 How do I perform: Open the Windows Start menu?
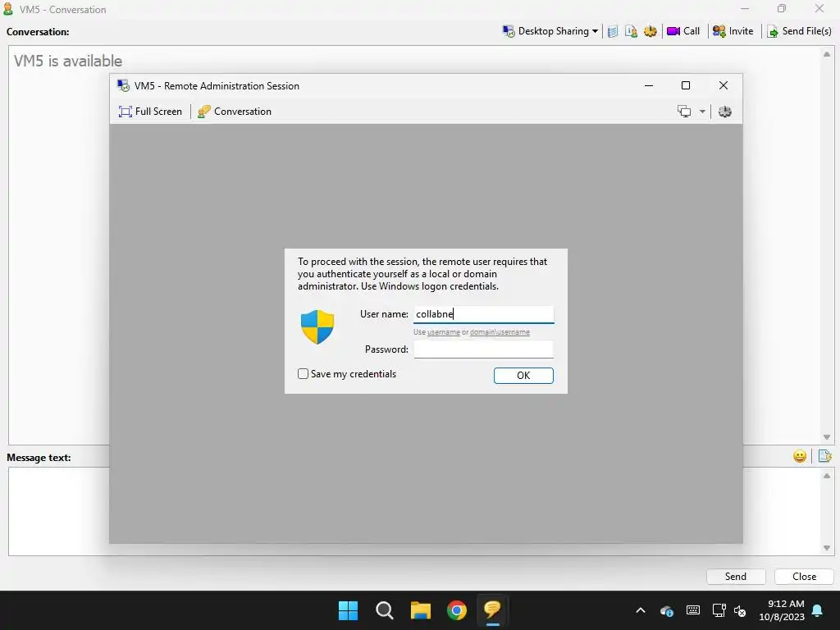pos(348,610)
